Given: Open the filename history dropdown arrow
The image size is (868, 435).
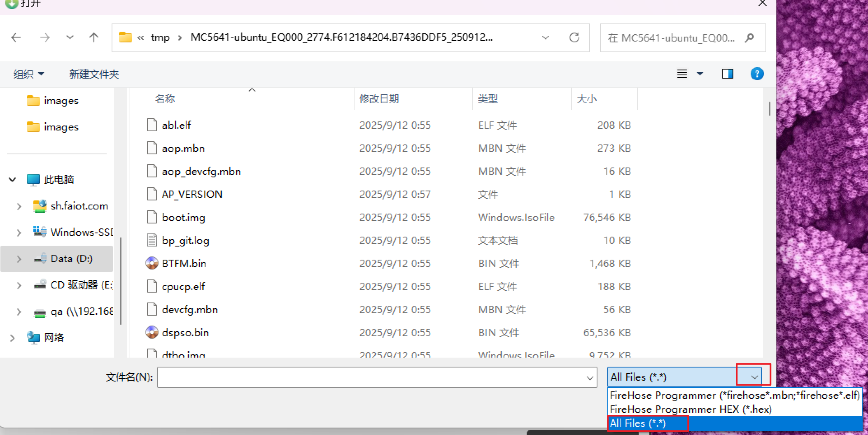Looking at the screenshot, I should click(590, 378).
